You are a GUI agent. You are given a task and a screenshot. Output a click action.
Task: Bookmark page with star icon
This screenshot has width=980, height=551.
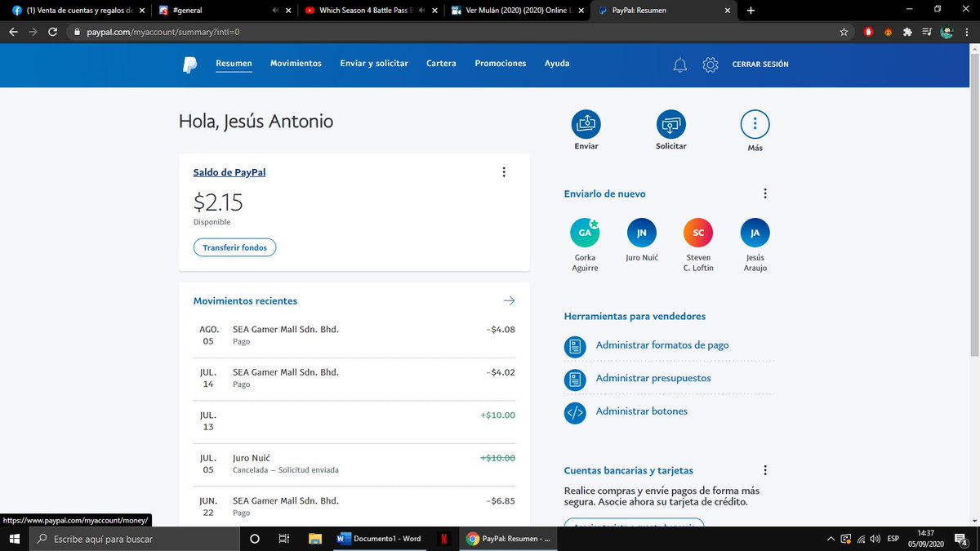point(844,32)
